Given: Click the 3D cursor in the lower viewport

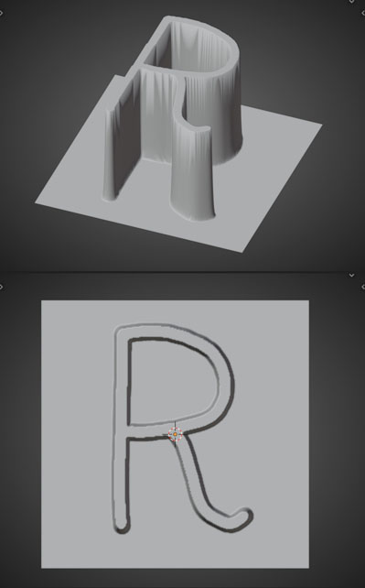Looking at the screenshot, I should pos(175,434).
